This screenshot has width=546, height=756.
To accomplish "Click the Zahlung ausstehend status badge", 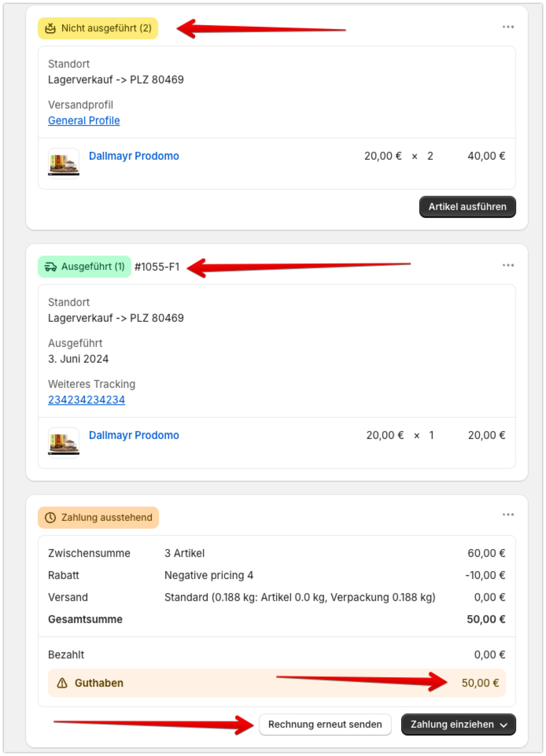I will point(98,518).
